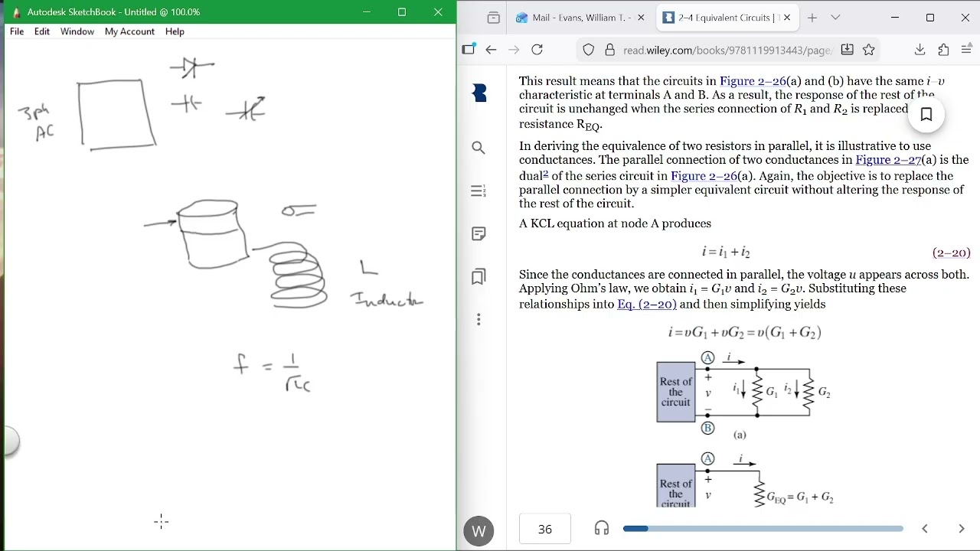Bookmark this page with floating bookmark button
The width and height of the screenshot is (980, 551).
926,115
